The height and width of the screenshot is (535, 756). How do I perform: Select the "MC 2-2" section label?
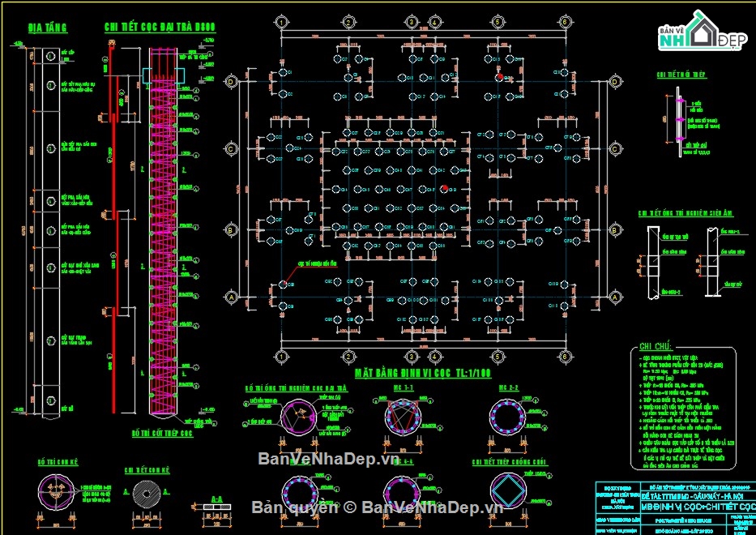509,387
